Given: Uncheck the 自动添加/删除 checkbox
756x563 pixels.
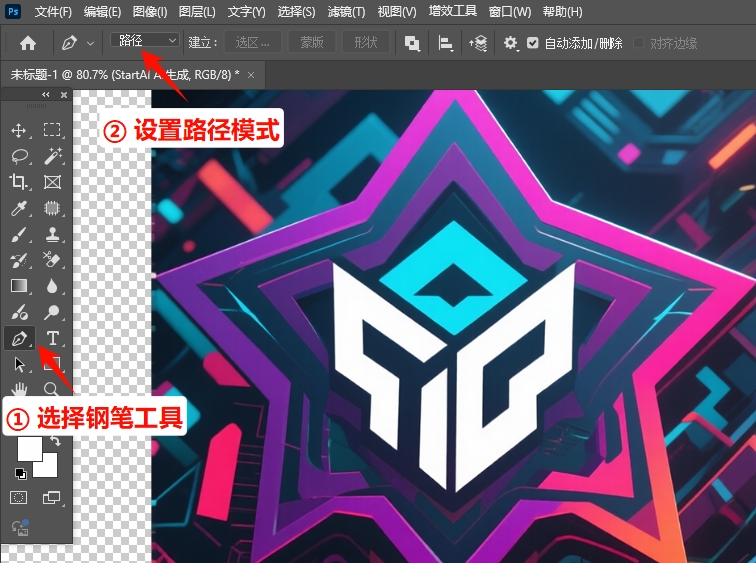Looking at the screenshot, I should click(532, 43).
